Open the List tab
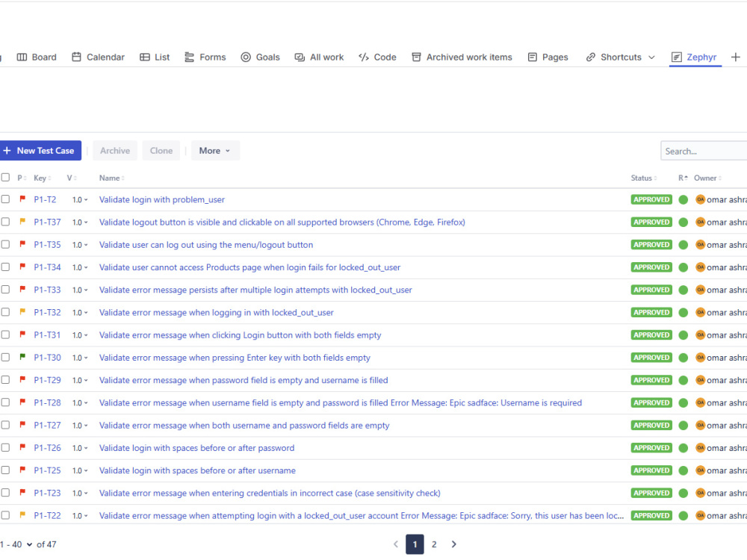Screen dimensions: 747x560 pyautogui.click(x=155, y=57)
